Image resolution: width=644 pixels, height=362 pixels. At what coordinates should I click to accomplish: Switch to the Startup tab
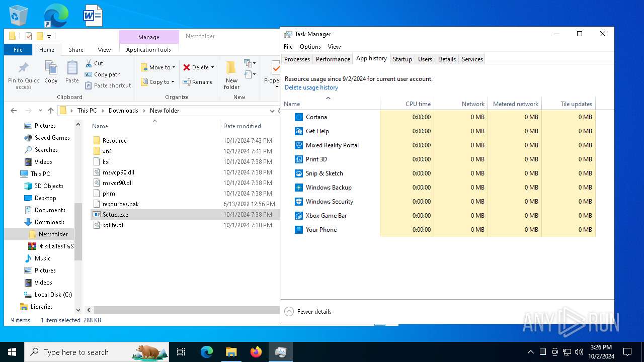[x=402, y=59]
